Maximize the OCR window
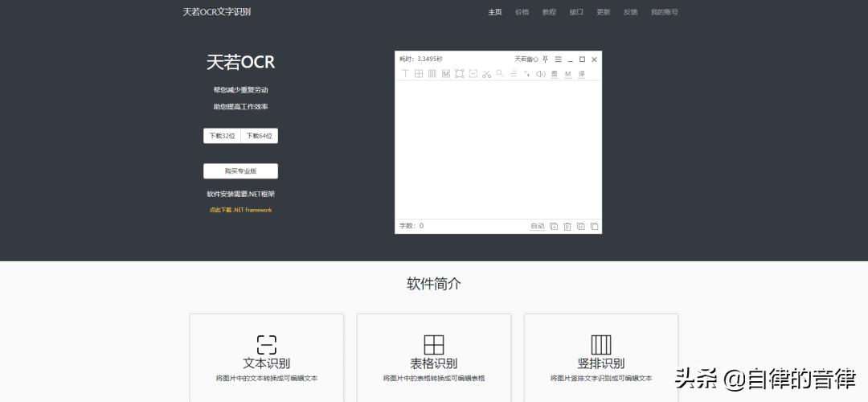Screen dimensions: 868x402 coord(583,59)
